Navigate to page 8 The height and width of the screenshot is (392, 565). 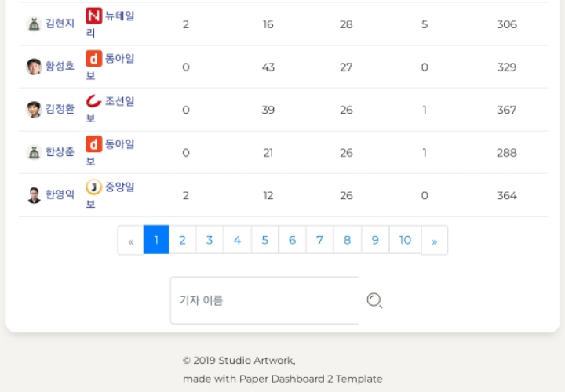(347, 240)
